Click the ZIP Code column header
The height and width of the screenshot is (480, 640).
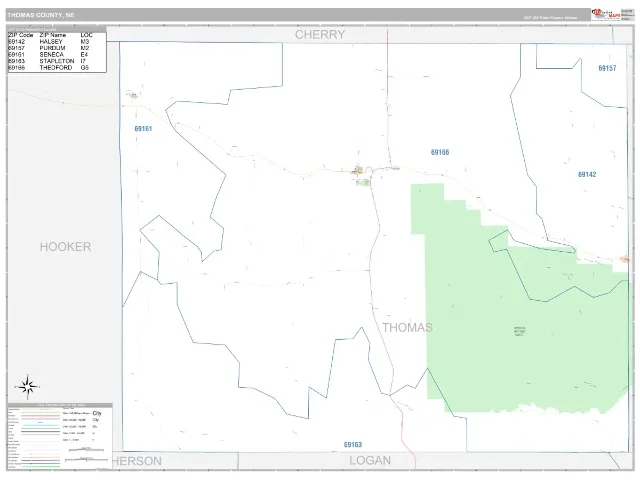coord(21,35)
